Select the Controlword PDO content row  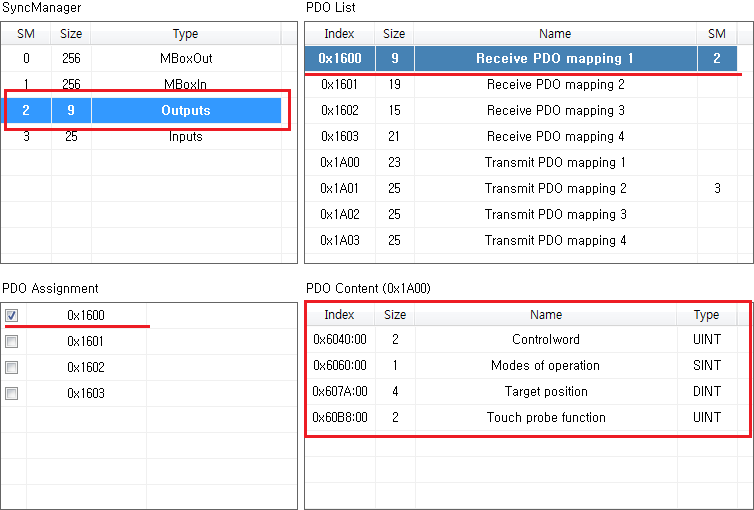(x=545, y=339)
